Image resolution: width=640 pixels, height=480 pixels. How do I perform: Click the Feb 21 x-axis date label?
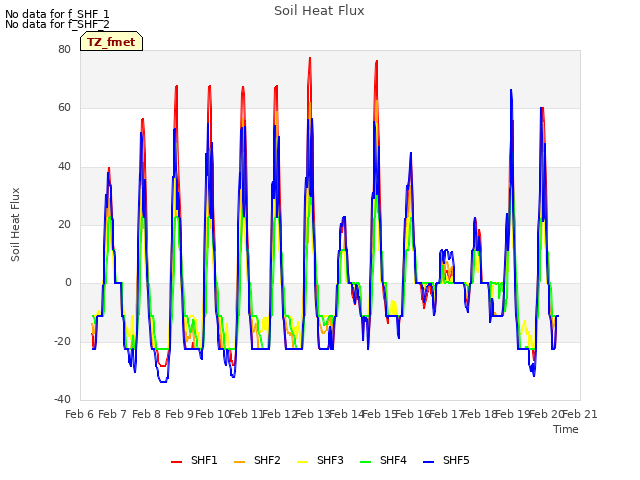click(x=580, y=414)
